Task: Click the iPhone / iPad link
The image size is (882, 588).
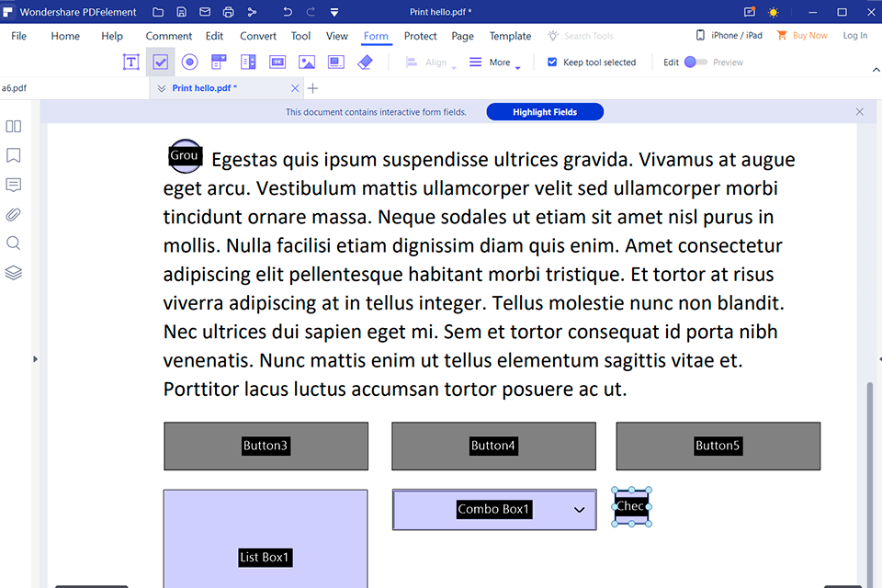Action: (x=729, y=36)
